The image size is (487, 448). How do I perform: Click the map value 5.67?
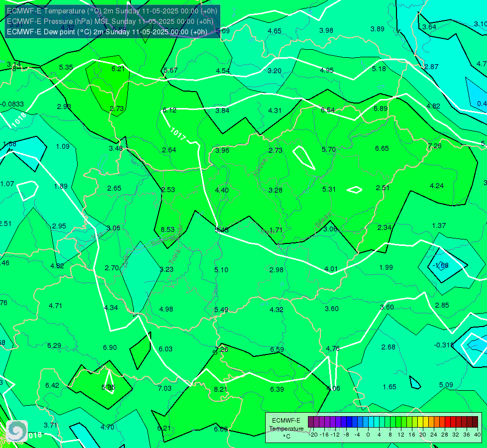click(171, 70)
